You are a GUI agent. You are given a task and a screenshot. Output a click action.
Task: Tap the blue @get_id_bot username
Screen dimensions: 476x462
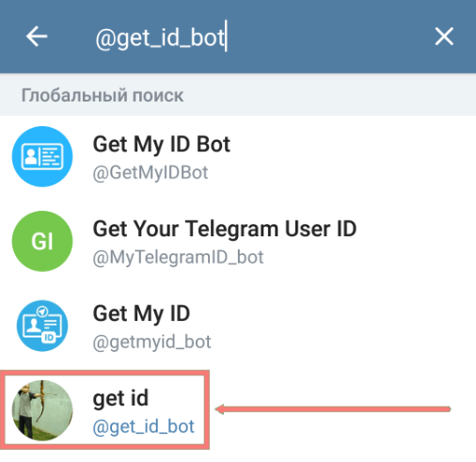[144, 426]
